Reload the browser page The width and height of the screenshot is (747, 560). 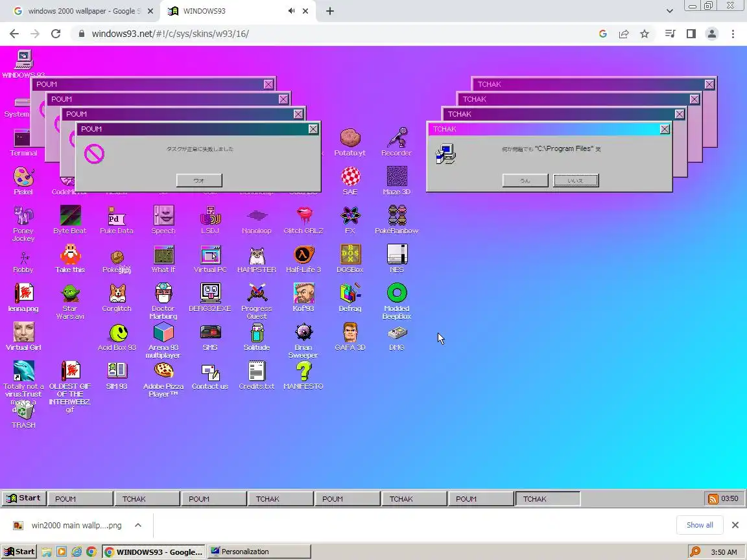click(x=56, y=34)
